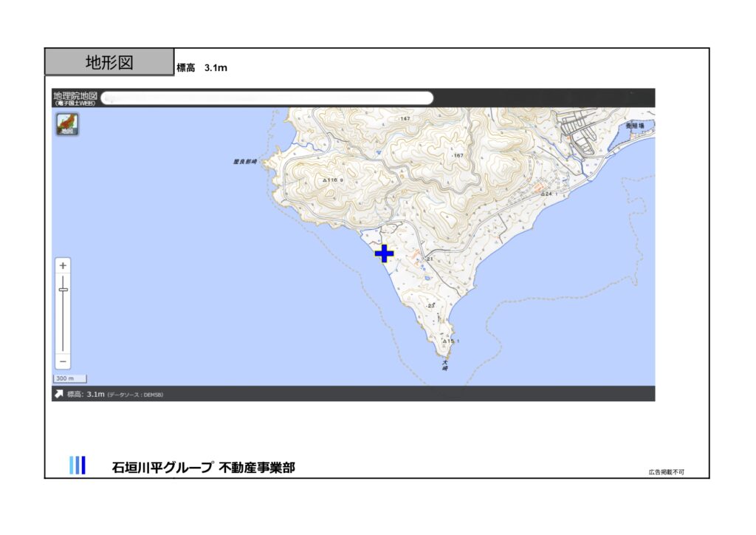Click the blue cross center marker

tap(384, 253)
